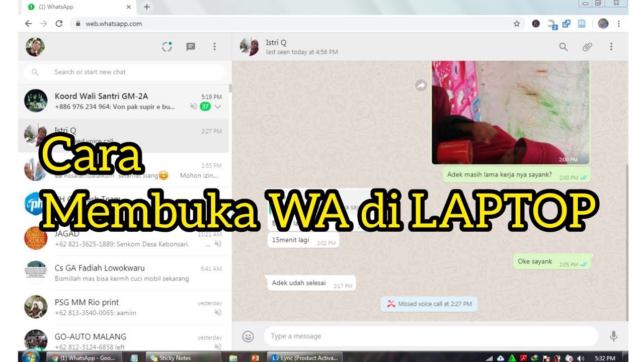
Task: Click the Koord Wali Santri group avatar
Action: point(36,101)
